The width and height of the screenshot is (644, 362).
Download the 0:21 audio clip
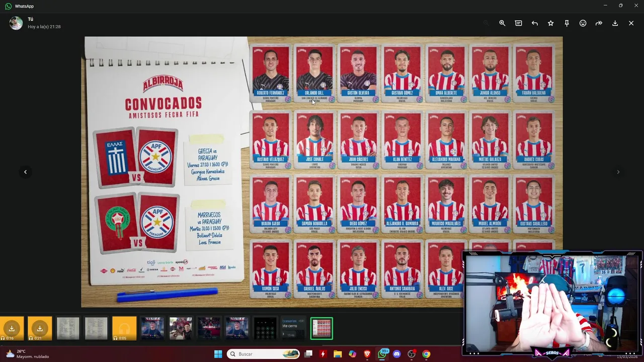pyautogui.click(x=40, y=329)
